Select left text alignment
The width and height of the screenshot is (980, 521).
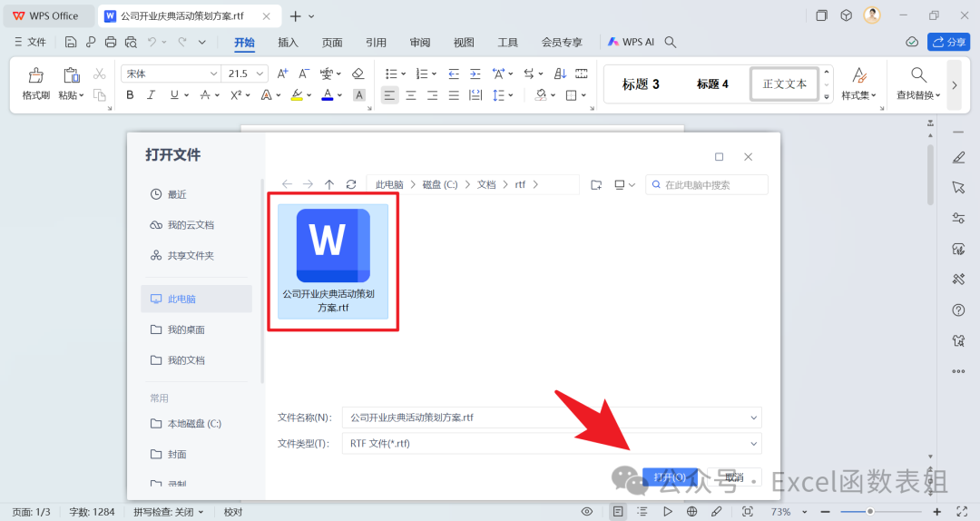[x=389, y=95]
